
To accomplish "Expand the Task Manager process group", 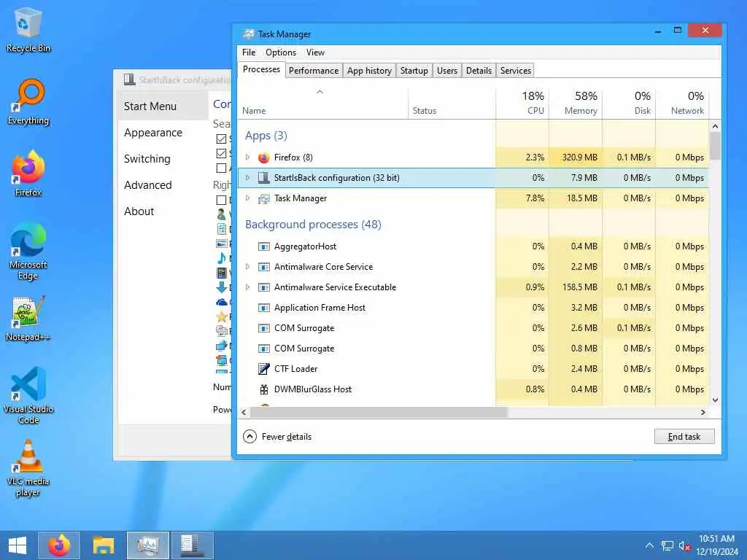I will (x=247, y=198).
